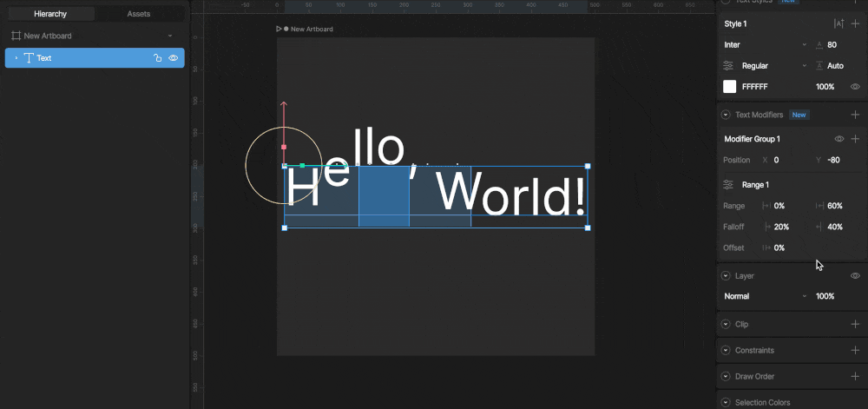
Task: Click the lock icon on Text layer
Action: point(157,57)
